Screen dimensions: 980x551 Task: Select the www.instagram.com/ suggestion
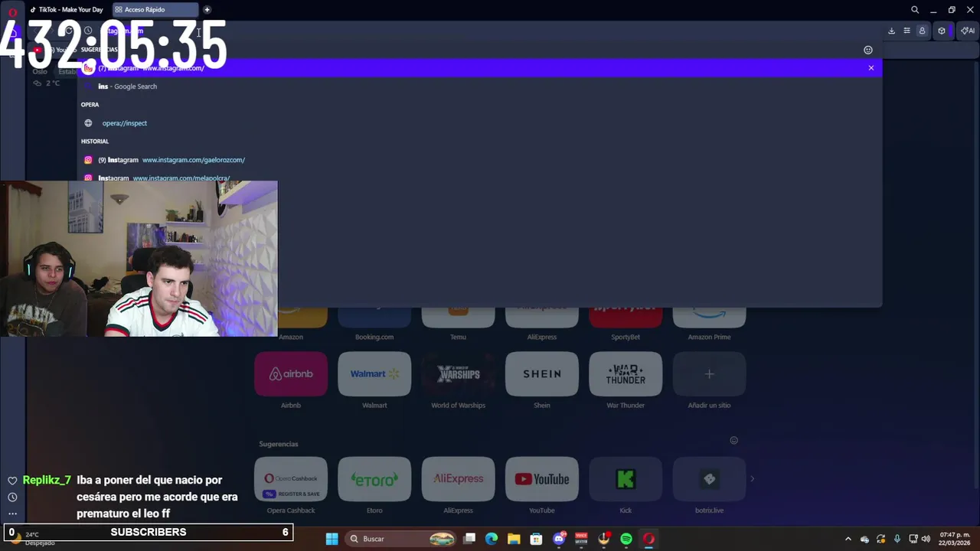(480, 68)
